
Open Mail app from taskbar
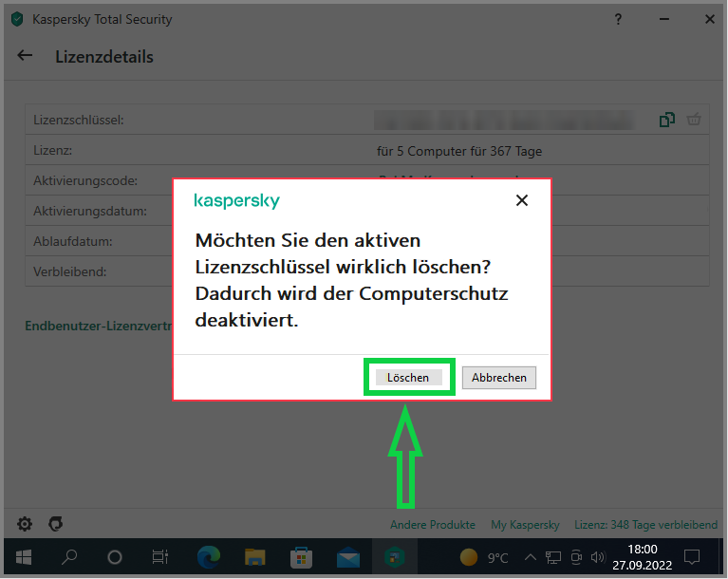tap(347, 557)
